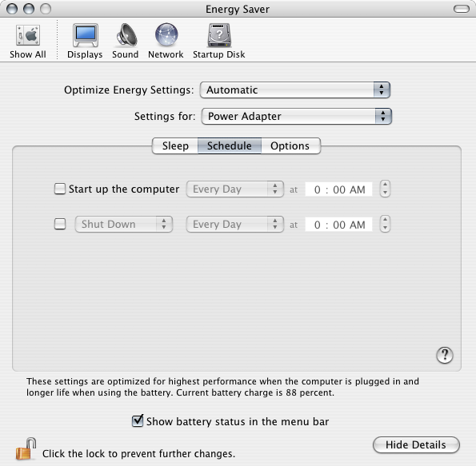
Task: Open the Show All preferences icon
Action: 28,42
